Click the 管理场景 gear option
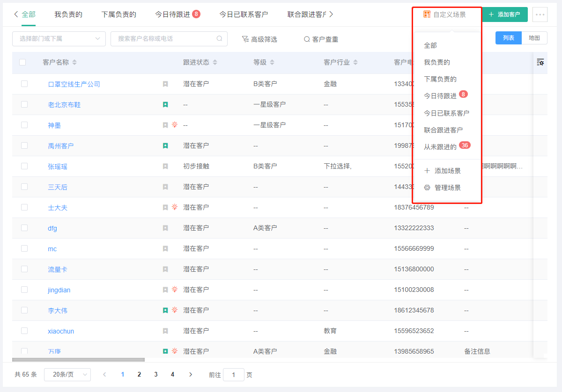 click(442, 188)
